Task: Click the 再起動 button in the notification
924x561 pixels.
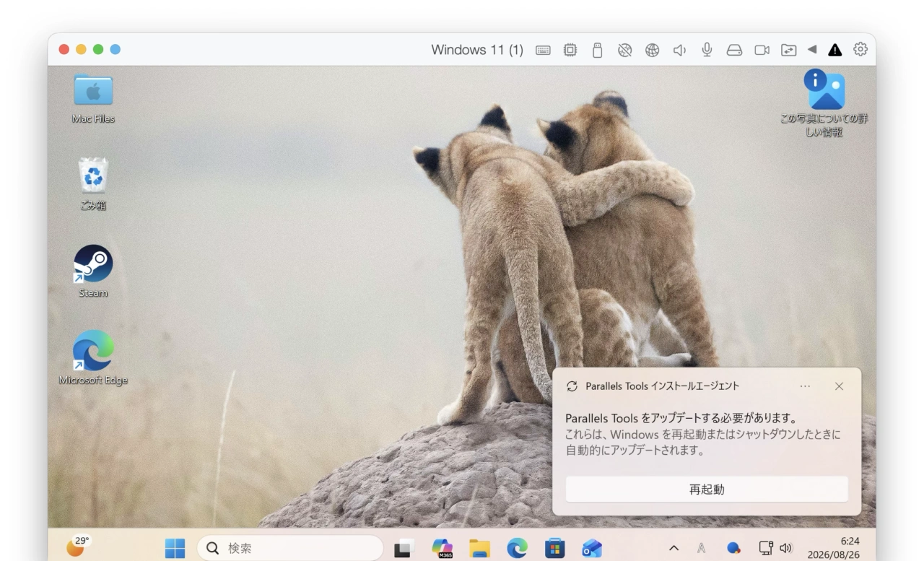Action: coord(707,490)
